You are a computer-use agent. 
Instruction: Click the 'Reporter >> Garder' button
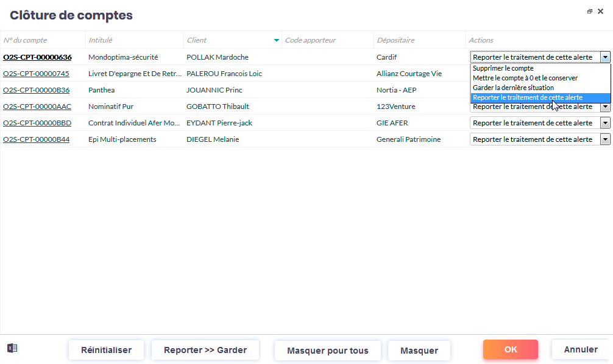pos(205,350)
